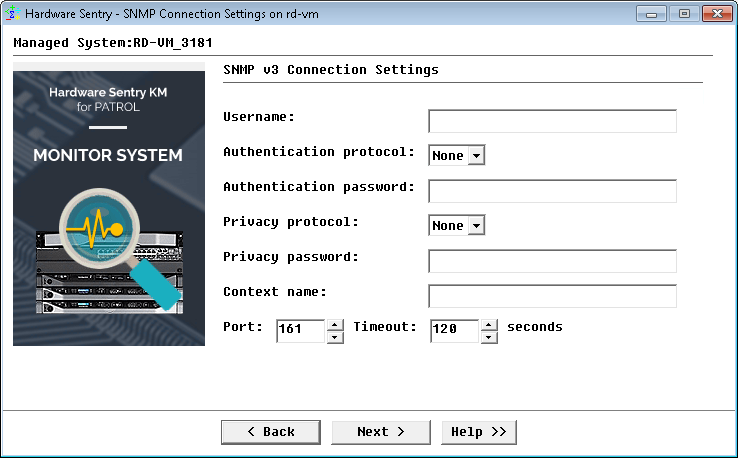Click the Privacy password field
This screenshot has width=738, height=458.
(x=552, y=261)
